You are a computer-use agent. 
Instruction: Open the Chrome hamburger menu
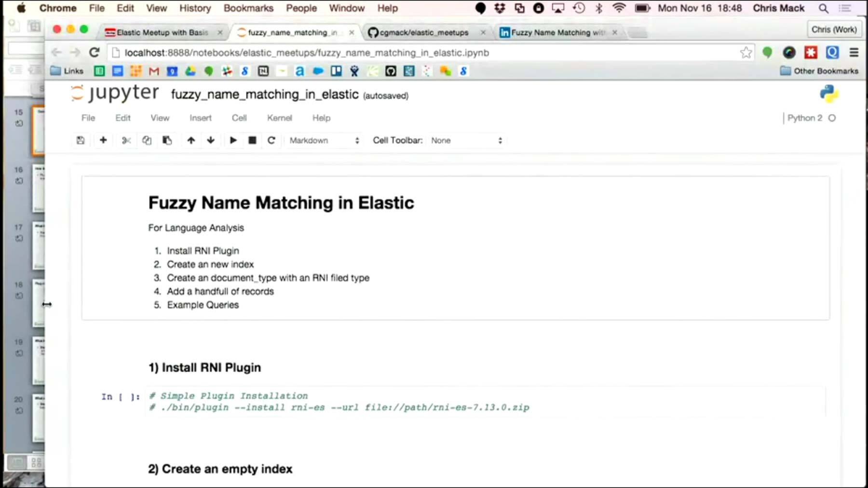[854, 53]
